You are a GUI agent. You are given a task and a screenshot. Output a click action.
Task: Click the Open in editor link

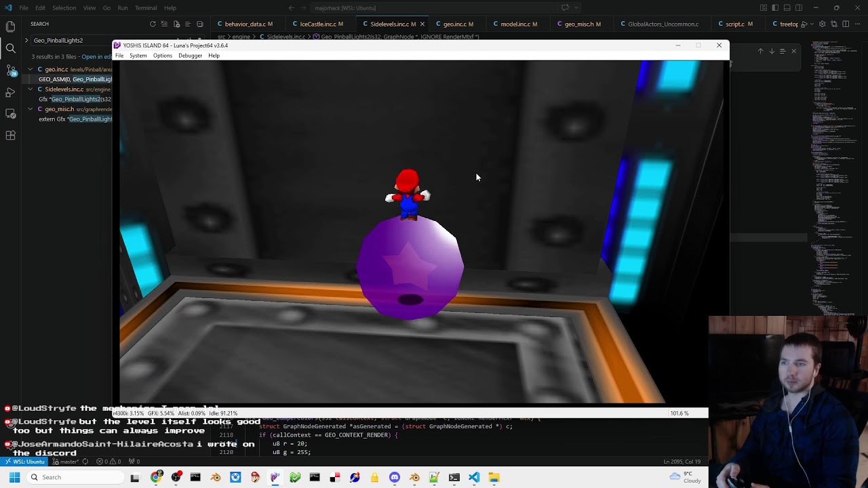click(96, 57)
